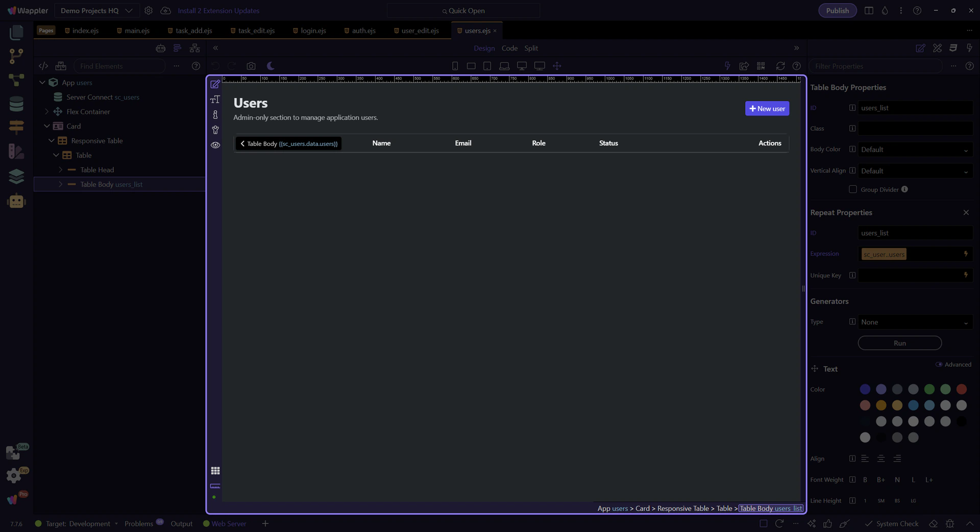Click the Find Elements search field
The height and width of the screenshot is (532, 980).
pos(120,66)
